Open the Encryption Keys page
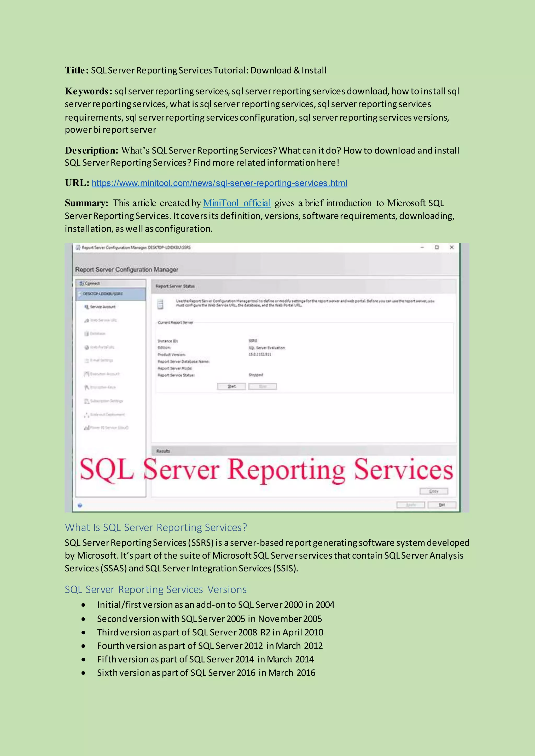 103,388
